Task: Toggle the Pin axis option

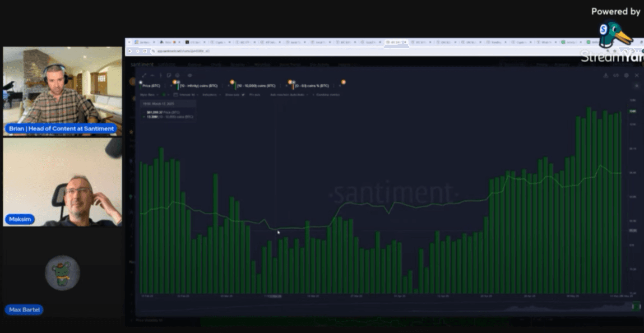Action: 255,95
